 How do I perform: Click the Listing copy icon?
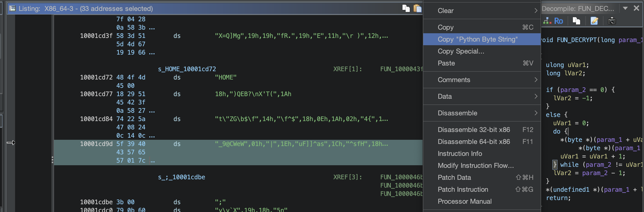coord(406,8)
